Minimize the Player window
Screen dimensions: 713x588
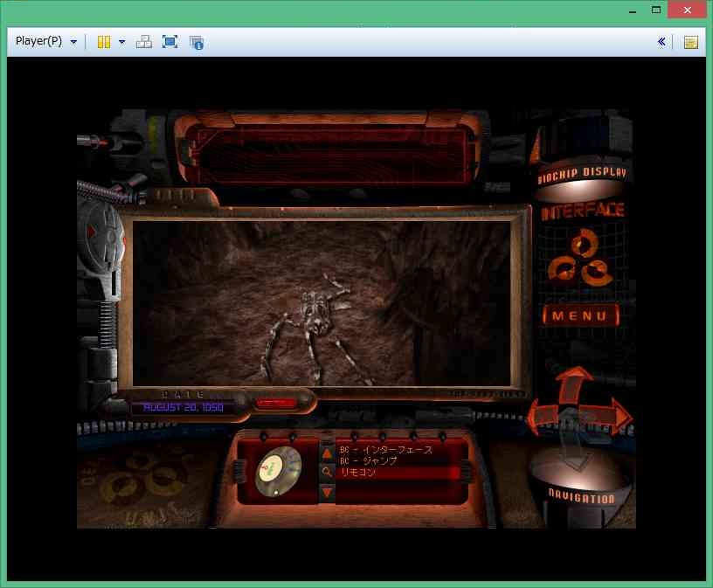pos(632,10)
